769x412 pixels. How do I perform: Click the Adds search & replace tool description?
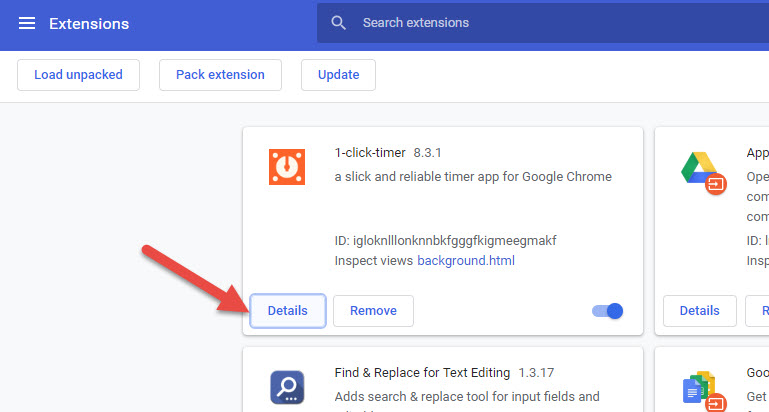pos(467,396)
